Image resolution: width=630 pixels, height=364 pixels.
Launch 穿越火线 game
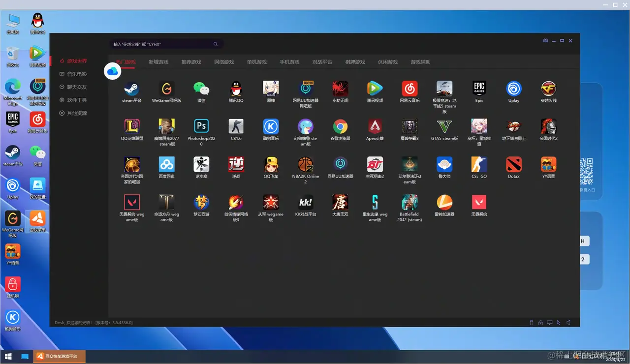pyautogui.click(x=548, y=89)
